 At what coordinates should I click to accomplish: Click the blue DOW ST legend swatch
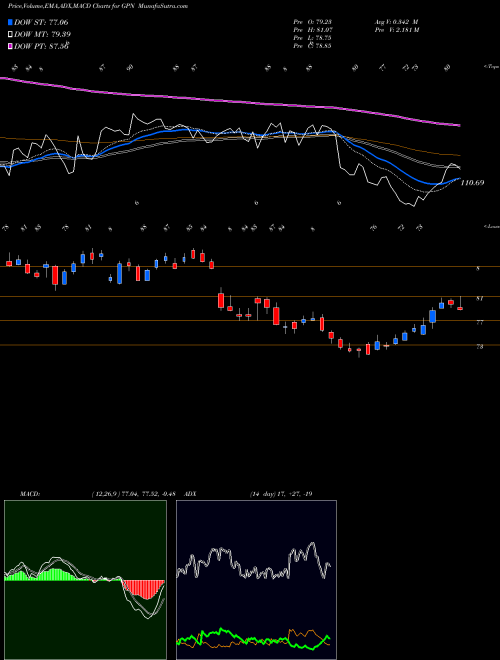(11, 22)
